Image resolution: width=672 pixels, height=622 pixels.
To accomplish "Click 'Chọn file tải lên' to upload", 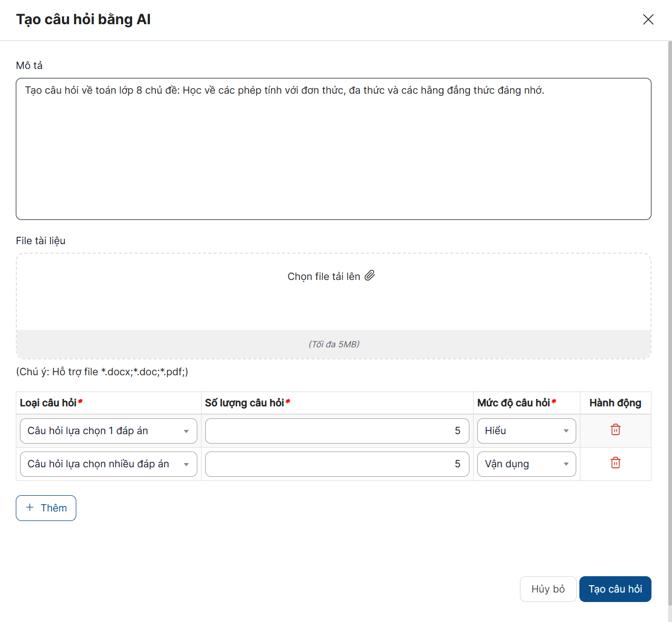I will point(324,277).
